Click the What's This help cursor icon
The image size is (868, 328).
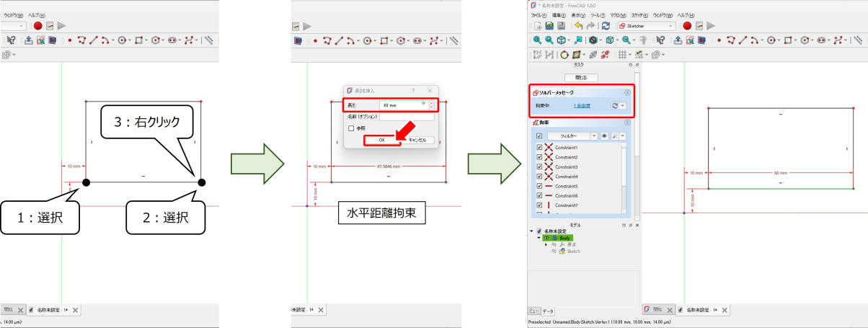pos(660,40)
